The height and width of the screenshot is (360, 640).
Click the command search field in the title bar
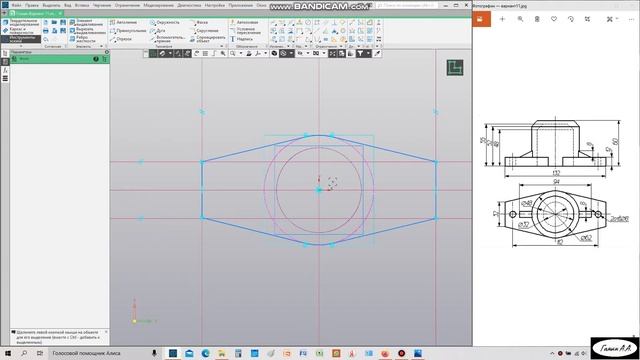407,5
